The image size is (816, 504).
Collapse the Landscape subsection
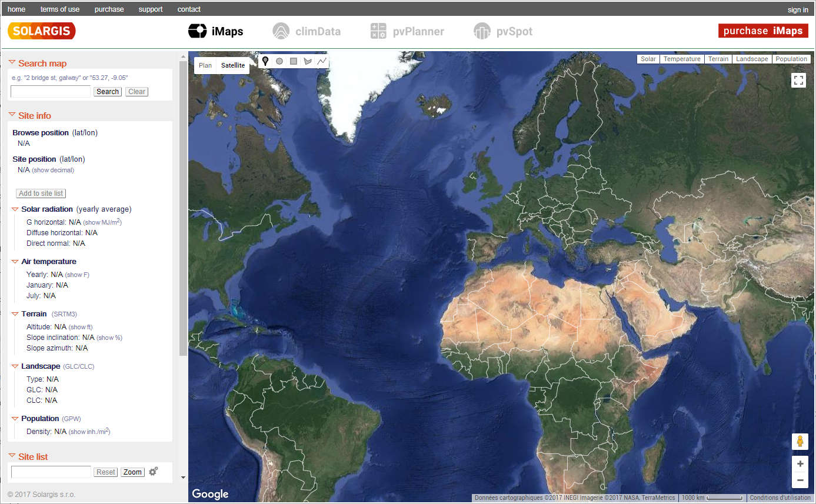15,366
